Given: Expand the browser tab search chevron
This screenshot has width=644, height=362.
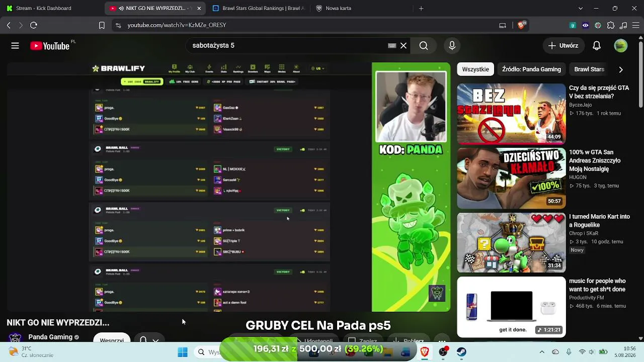Looking at the screenshot, I should point(581,8).
